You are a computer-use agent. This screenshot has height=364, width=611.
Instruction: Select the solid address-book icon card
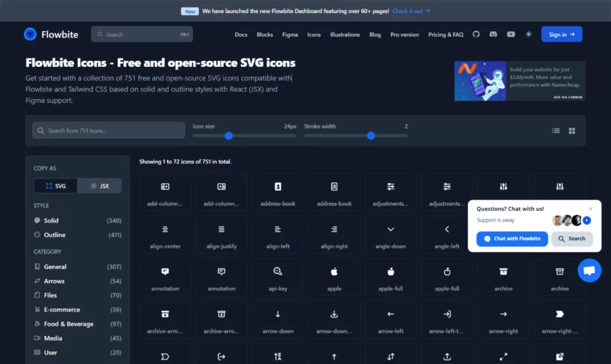(278, 193)
